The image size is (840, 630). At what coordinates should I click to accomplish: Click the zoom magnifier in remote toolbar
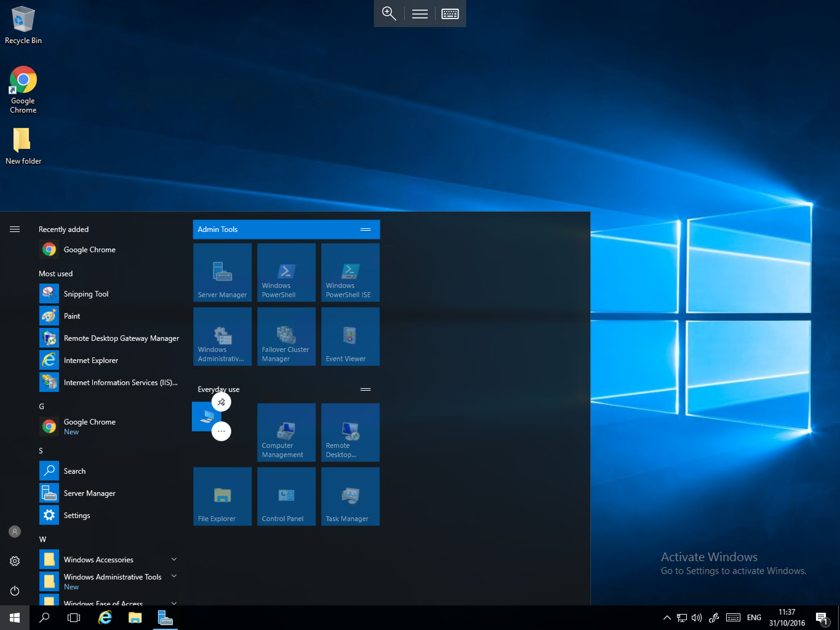(389, 14)
